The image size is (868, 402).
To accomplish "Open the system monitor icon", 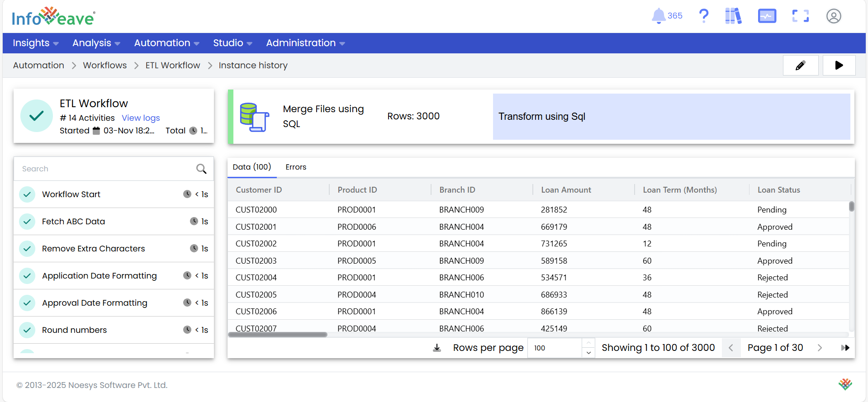I will coord(767,16).
